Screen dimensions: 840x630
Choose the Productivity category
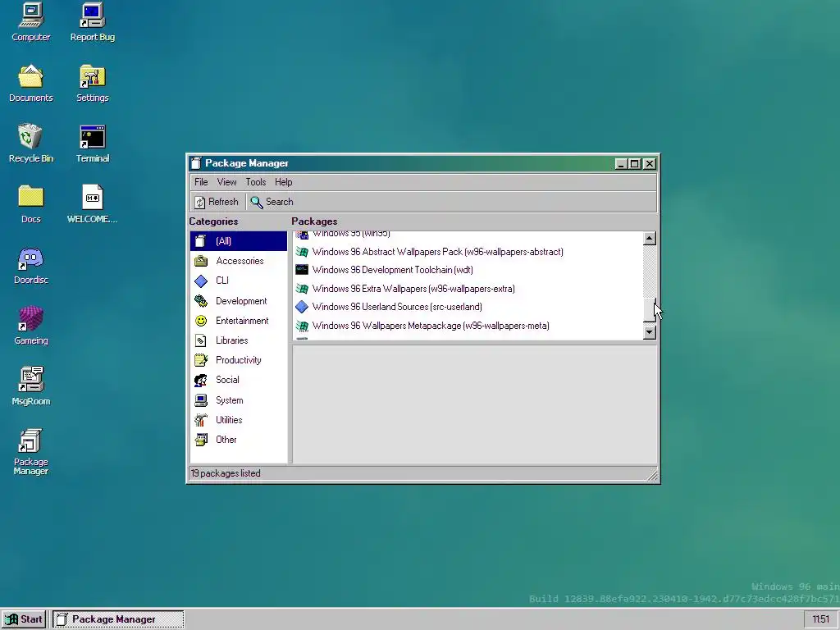click(x=239, y=360)
